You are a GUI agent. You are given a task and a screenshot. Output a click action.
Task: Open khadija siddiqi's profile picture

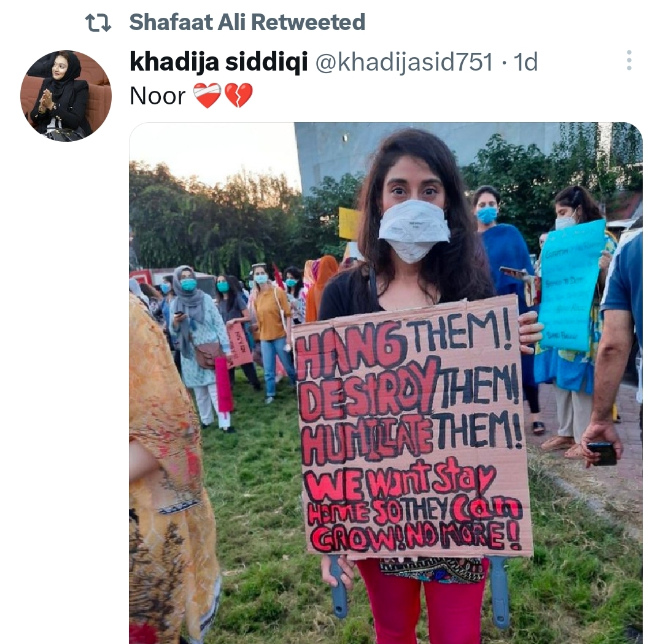66,96
